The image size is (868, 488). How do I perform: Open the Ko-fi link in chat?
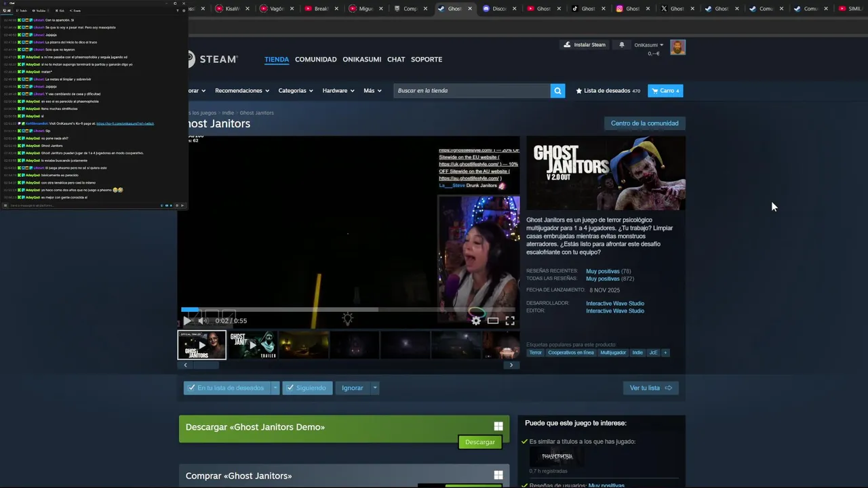pyautogui.click(x=125, y=123)
